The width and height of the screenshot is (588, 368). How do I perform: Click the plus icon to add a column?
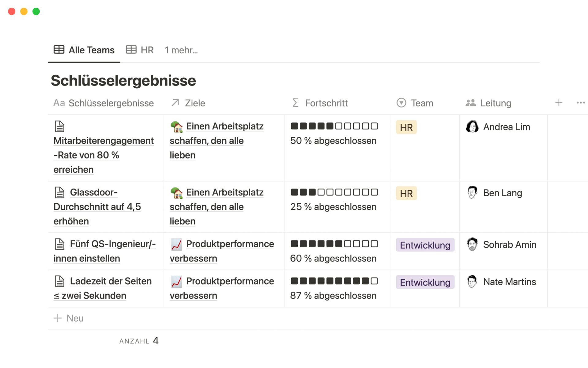[x=559, y=103]
